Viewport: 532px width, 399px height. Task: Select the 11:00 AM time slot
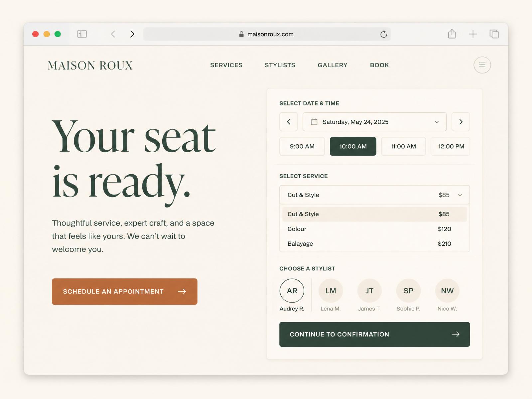pos(403,146)
